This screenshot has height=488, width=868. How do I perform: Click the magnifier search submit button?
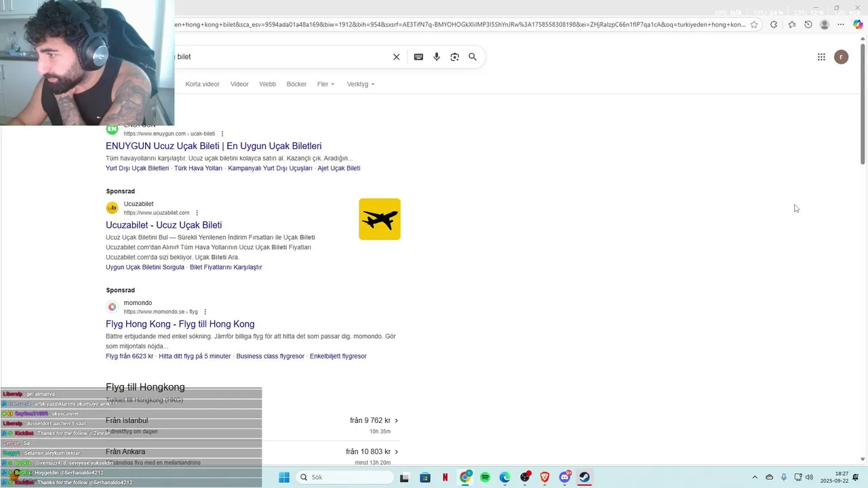click(473, 57)
